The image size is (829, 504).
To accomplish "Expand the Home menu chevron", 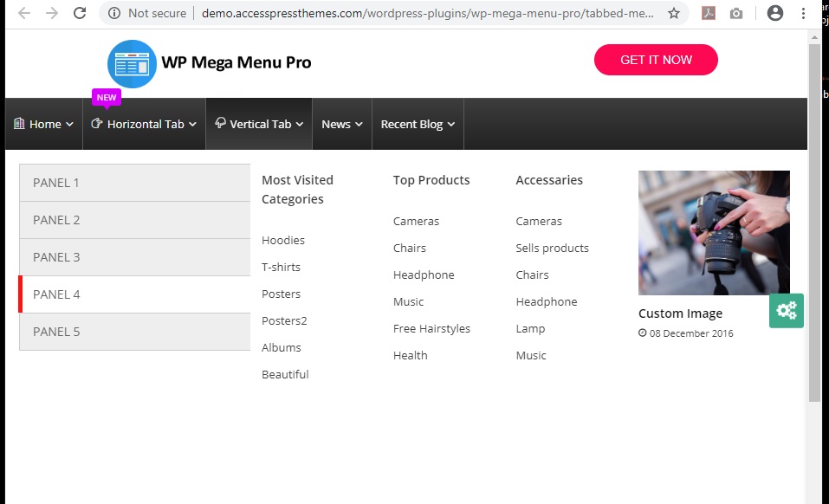I will [x=69, y=124].
